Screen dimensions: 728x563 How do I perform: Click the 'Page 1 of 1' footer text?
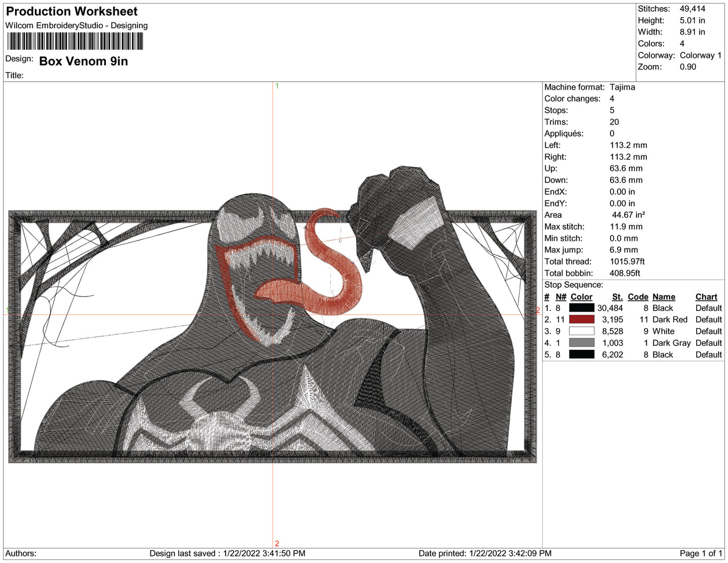700,553
